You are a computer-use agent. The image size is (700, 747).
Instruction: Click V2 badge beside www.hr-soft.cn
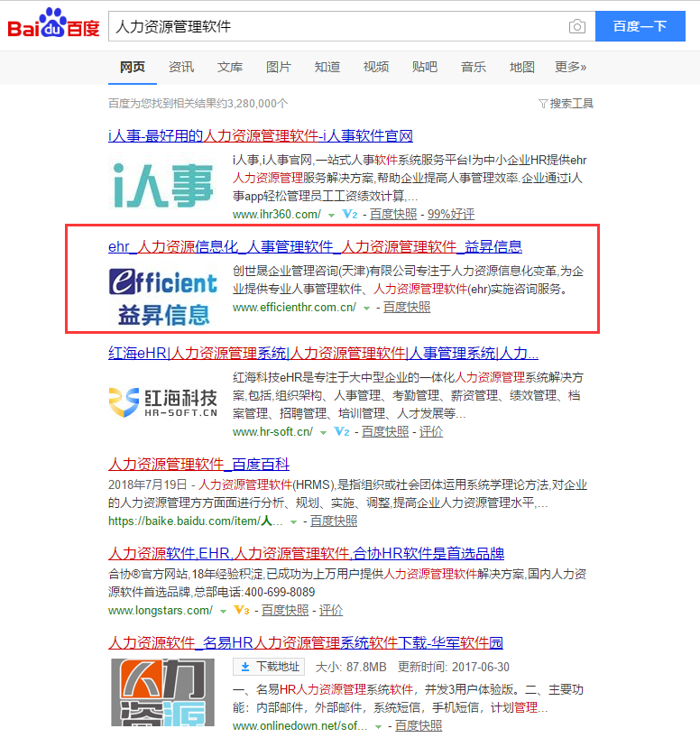click(x=342, y=431)
